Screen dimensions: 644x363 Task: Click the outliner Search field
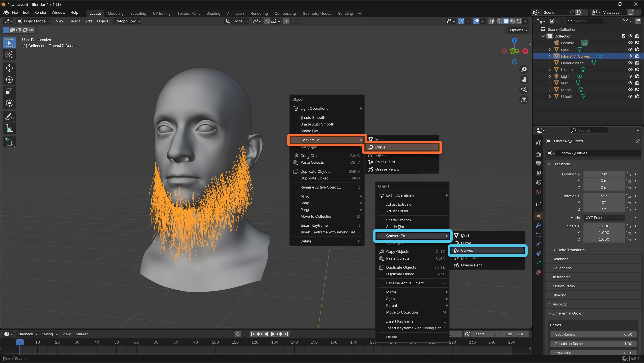585,21
